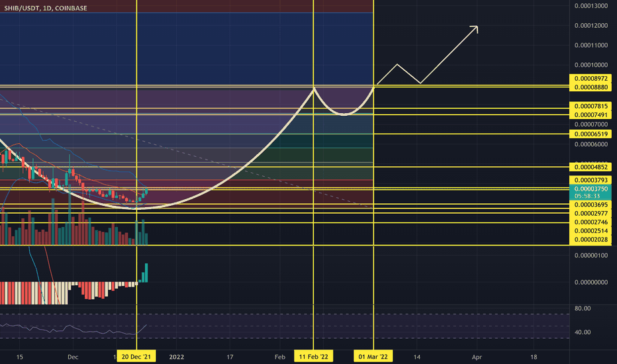This screenshot has height=364, width=617.
Task: Click the yellow 0.00008880 price level tag
Action: [x=591, y=87]
